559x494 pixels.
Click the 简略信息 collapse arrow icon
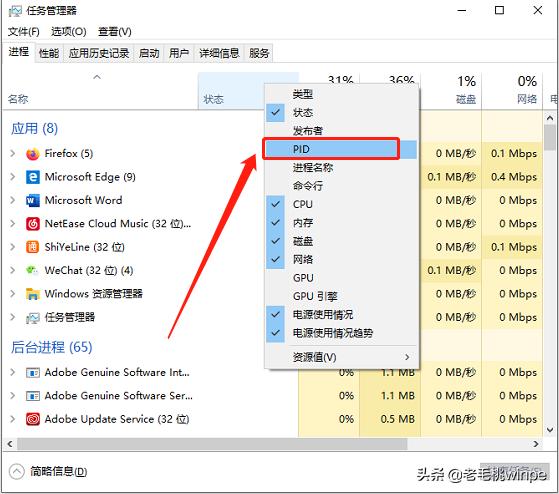point(16,472)
